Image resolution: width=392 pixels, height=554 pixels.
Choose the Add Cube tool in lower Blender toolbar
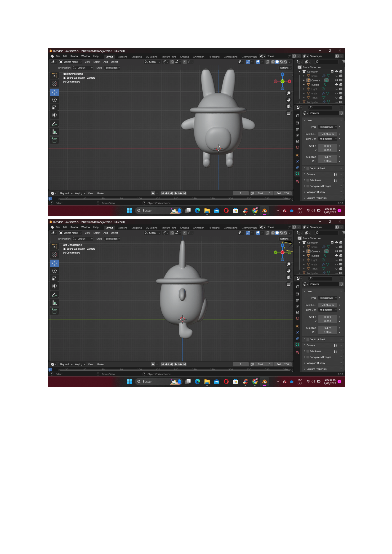pyautogui.click(x=54, y=311)
